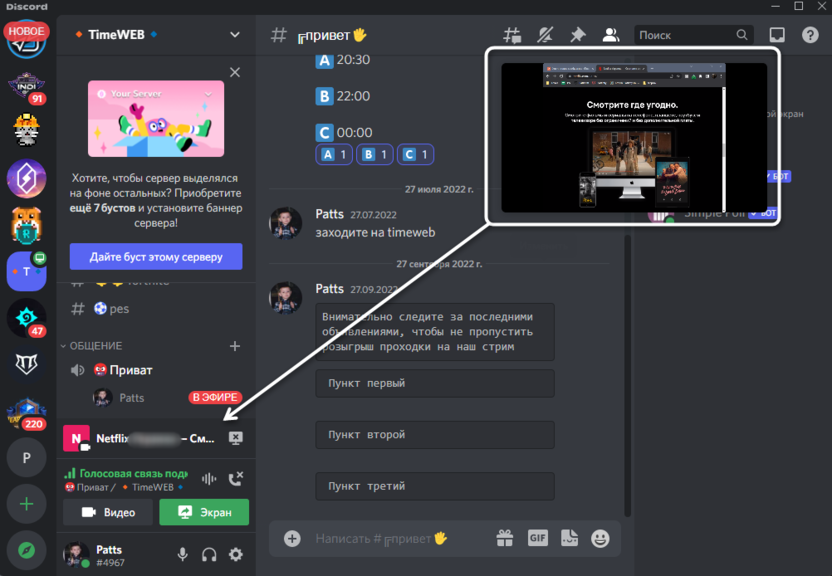Select the TimeWEB server icon T
832x576 pixels.
[27, 272]
